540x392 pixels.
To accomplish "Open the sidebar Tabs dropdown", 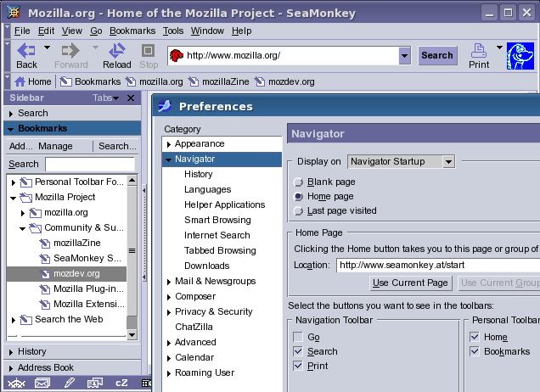I will click(x=105, y=98).
